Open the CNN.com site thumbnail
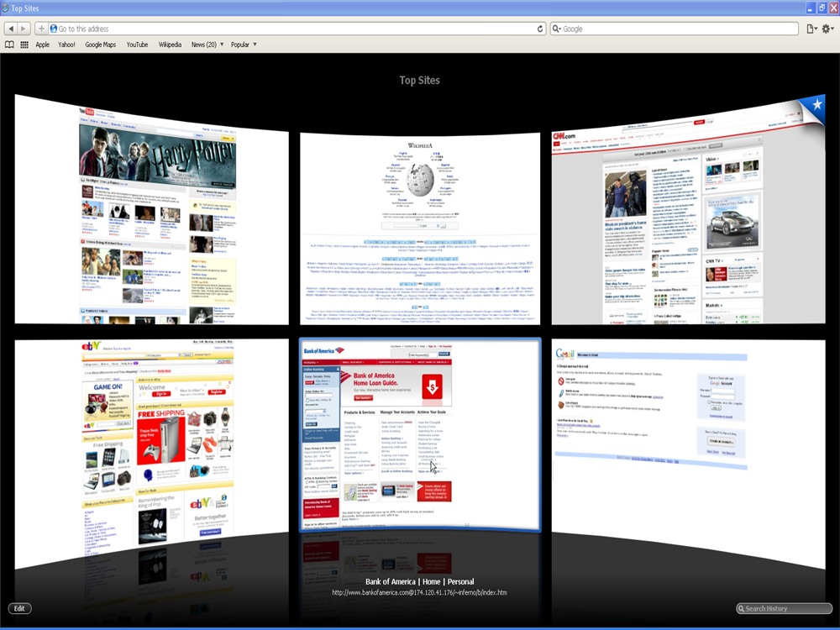The height and width of the screenshot is (630, 840). click(x=689, y=209)
